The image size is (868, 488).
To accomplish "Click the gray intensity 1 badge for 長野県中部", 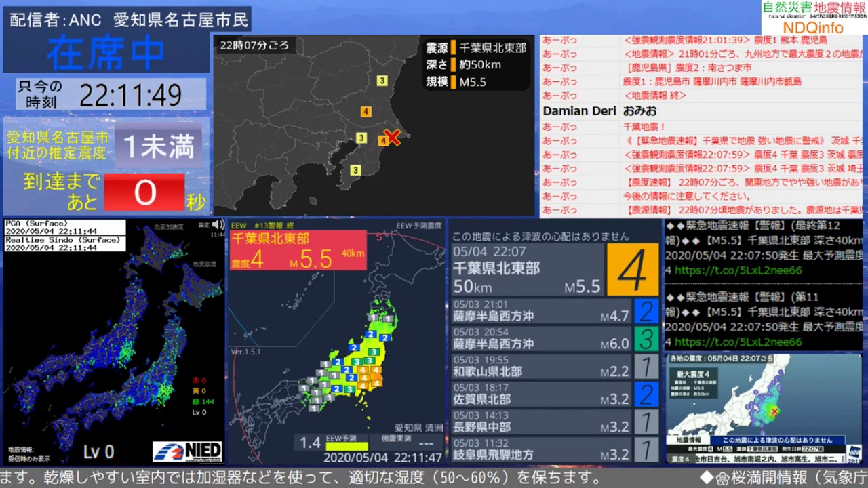I will (x=646, y=422).
